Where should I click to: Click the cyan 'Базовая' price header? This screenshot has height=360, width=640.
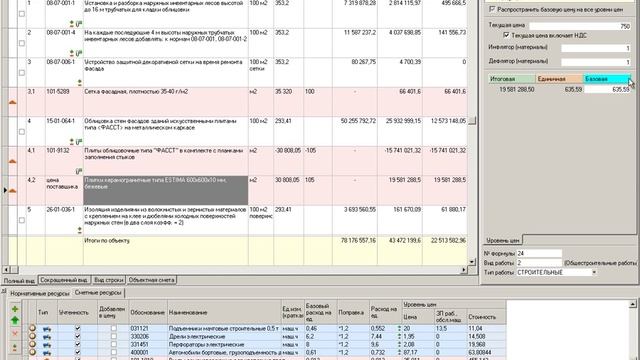pyautogui.click(x=607, y=79)
